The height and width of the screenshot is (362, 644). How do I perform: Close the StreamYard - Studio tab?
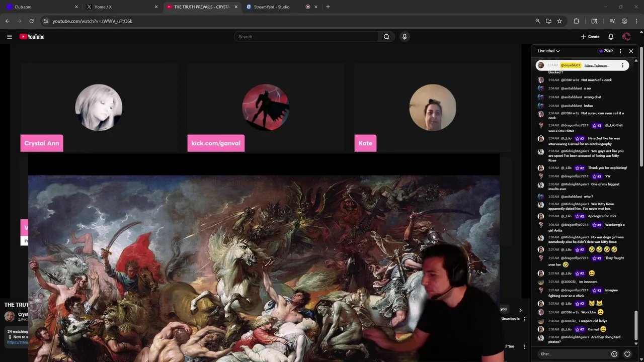[316, 7]
